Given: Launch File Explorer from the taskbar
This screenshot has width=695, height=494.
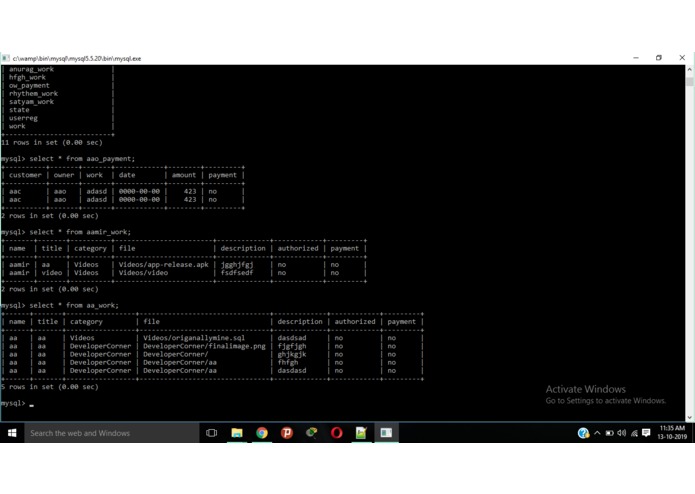Looking at the screenshot, I should coord(237,433).
